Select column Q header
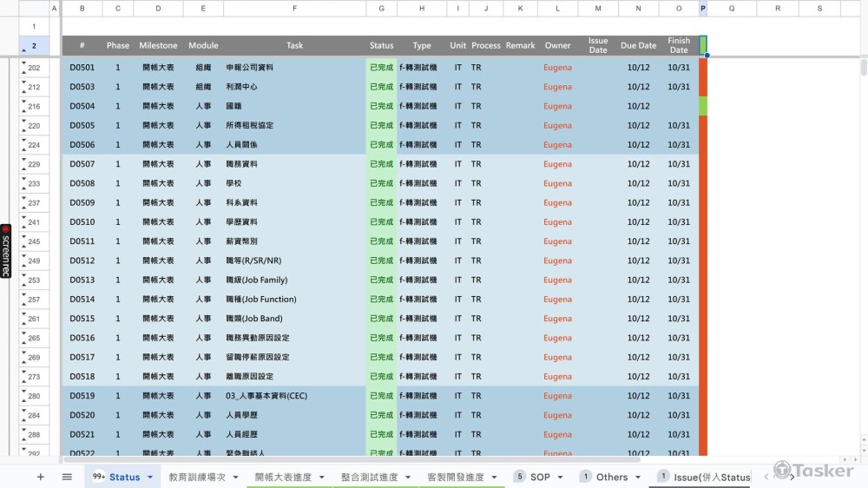The image size is (868, 488). point(732,9)
